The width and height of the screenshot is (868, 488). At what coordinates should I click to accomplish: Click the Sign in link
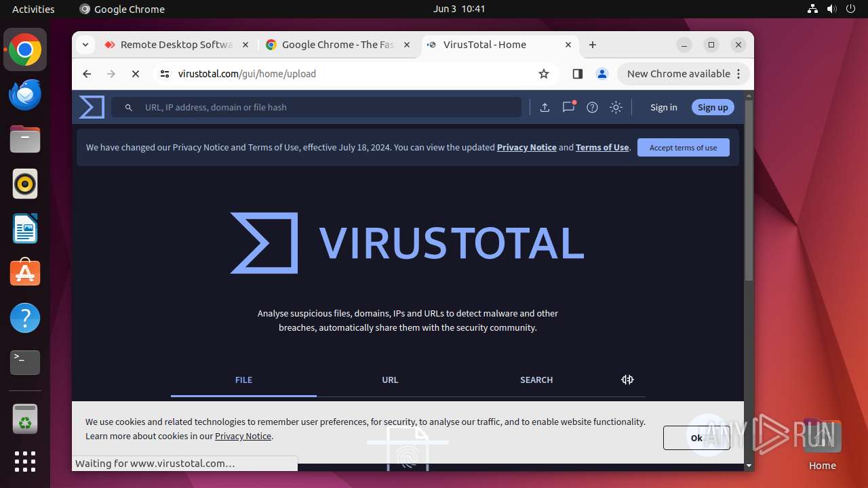coord(663,107)
